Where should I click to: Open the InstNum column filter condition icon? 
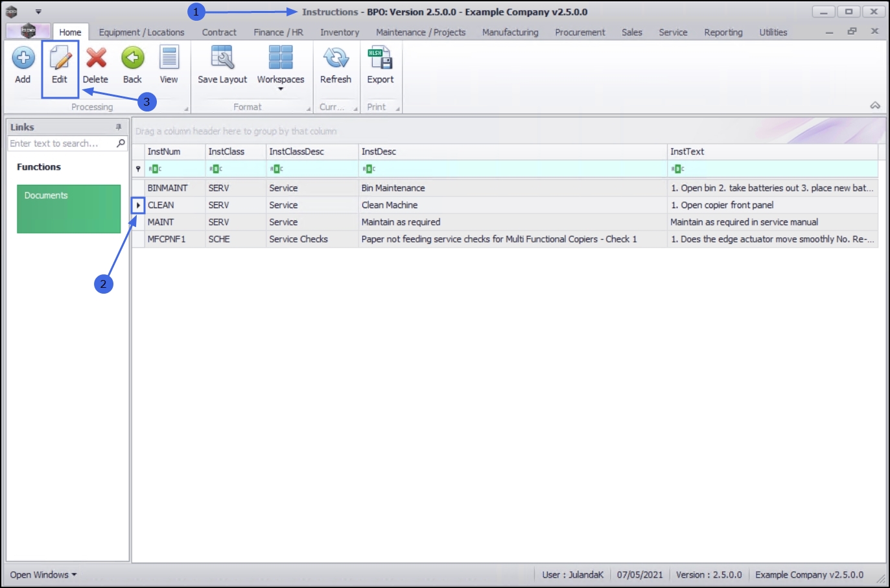click(x=155, y=169)
